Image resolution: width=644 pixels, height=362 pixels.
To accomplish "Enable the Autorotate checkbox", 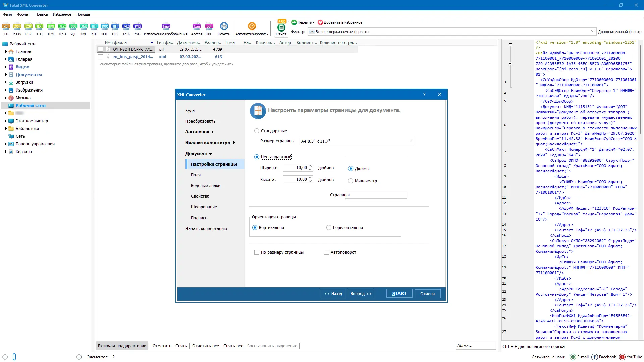I will point(326,252).
